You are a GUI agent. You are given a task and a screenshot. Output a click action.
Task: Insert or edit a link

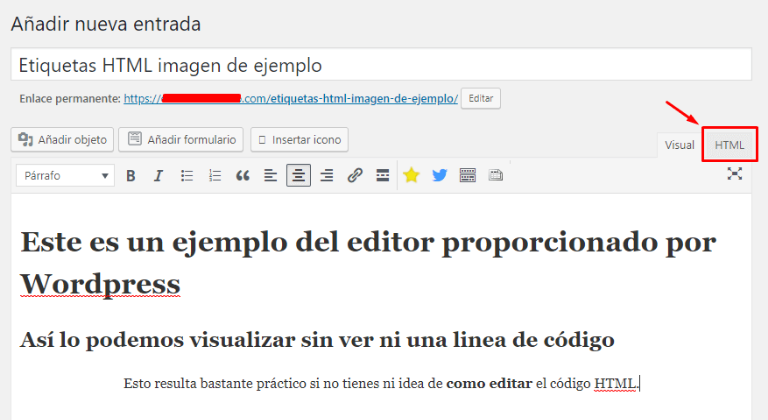point(355,175)
